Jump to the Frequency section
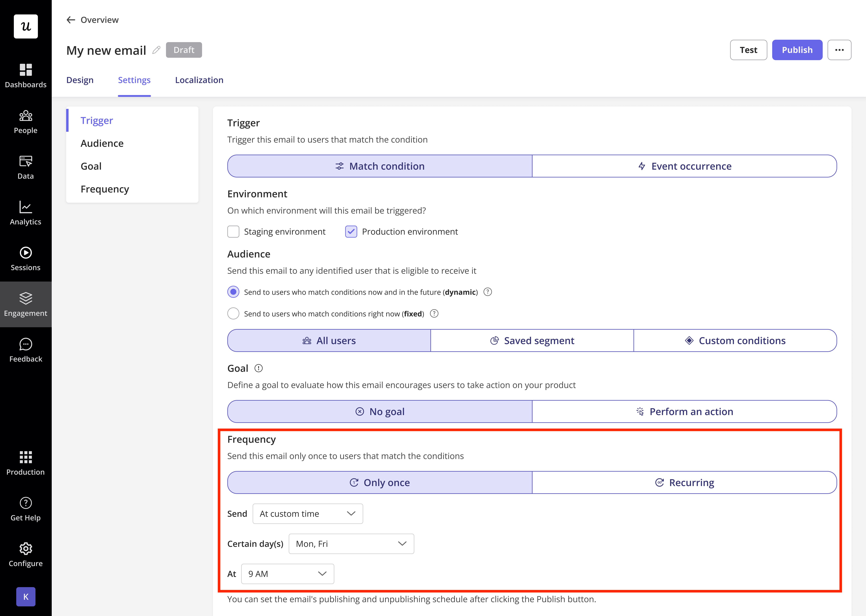 tap(132, 189)
